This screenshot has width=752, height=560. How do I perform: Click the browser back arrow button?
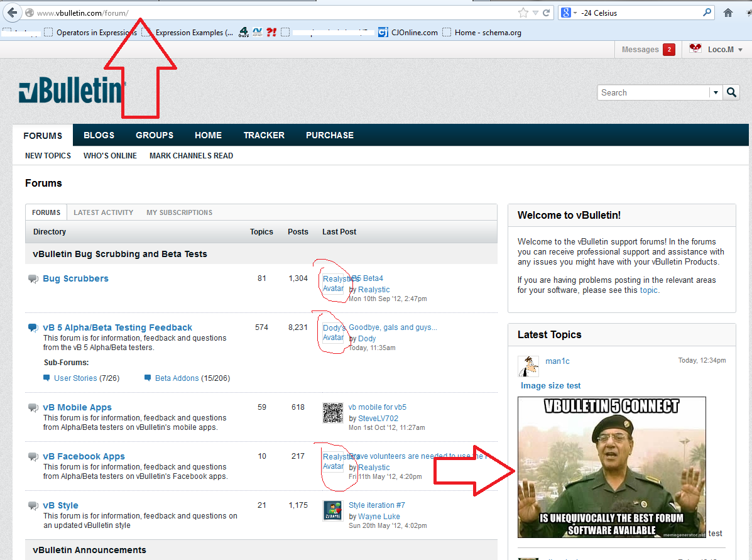pyautogui.click(x=13, y=13)
